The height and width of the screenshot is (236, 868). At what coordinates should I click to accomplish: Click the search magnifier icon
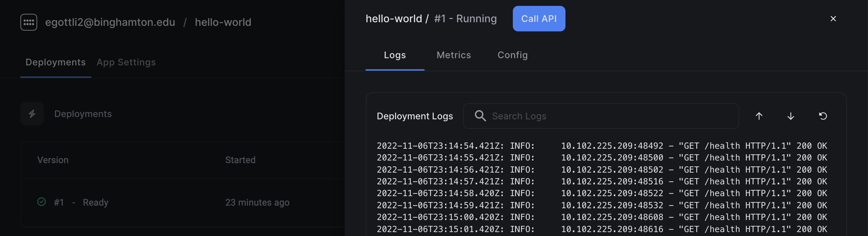480,116
